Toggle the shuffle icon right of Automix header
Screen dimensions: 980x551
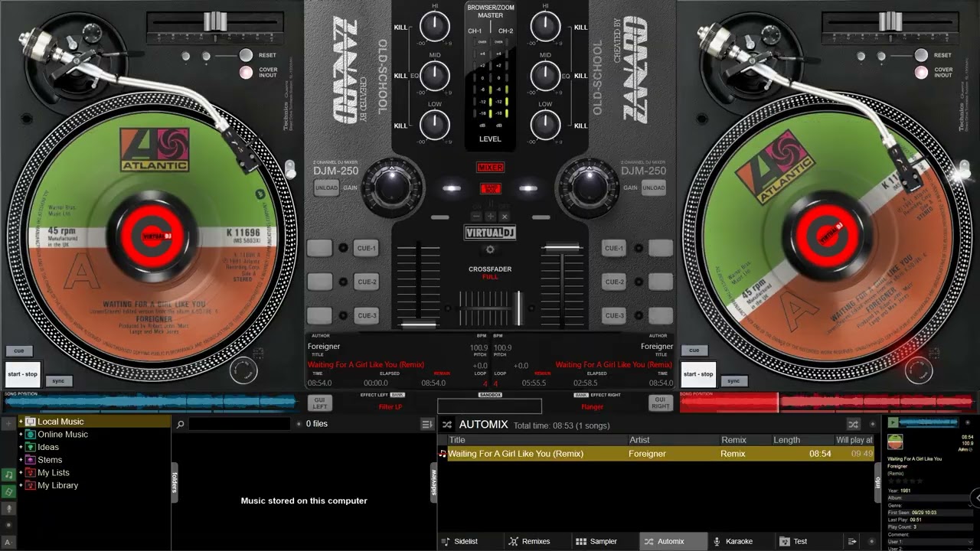coord(853,424)
